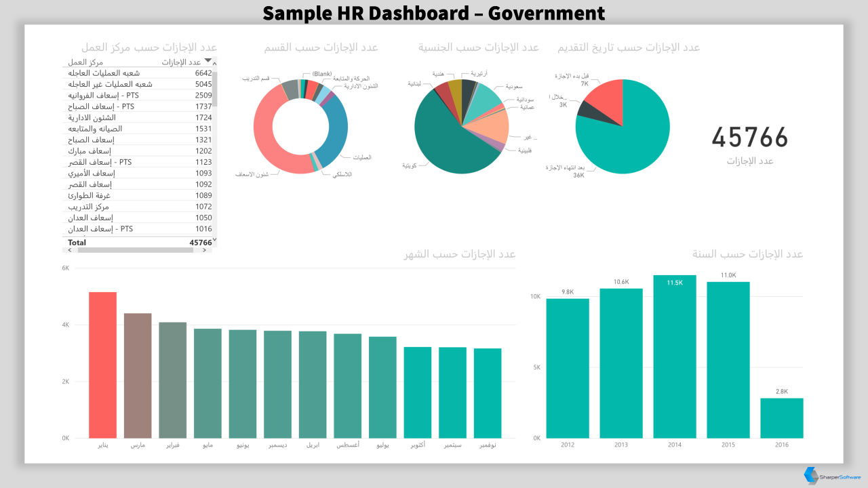Viewport: 868px width, 488px height.
Task: Sort by the عدد الإجازات column header
Action: (181, 62)
